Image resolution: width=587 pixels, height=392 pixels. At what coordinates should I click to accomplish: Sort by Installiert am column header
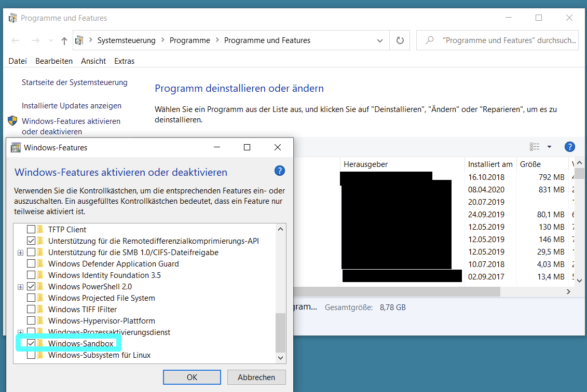tap(490, 164)
